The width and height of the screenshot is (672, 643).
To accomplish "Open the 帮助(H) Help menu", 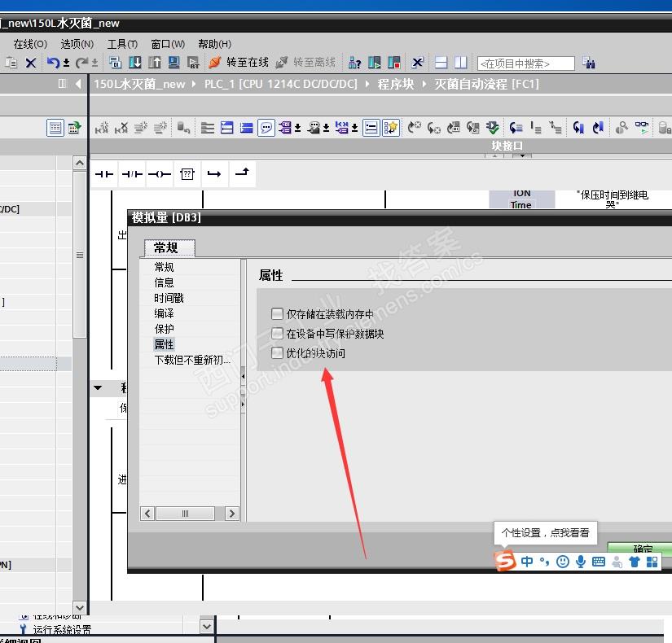I will click(214, 44).
